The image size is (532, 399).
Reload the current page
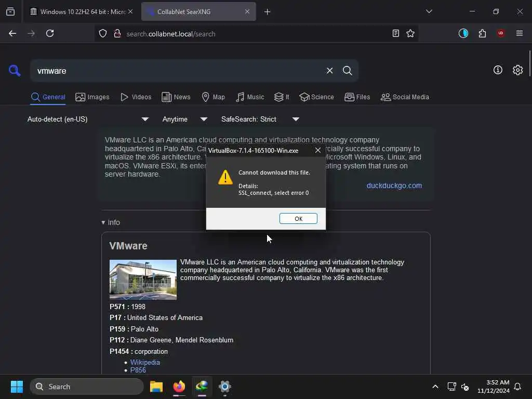pos(50,33)
